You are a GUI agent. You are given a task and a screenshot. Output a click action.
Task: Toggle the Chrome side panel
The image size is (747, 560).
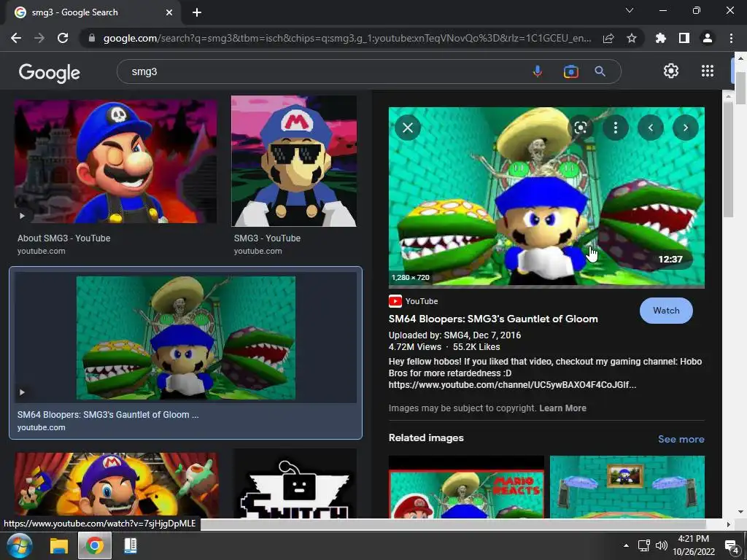(x=684, y=38)
